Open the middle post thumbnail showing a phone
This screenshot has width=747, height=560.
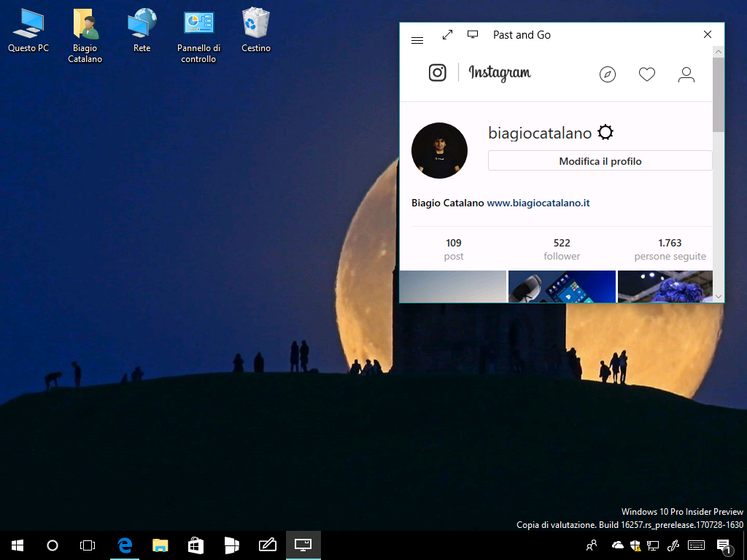(x=562, y=286)
